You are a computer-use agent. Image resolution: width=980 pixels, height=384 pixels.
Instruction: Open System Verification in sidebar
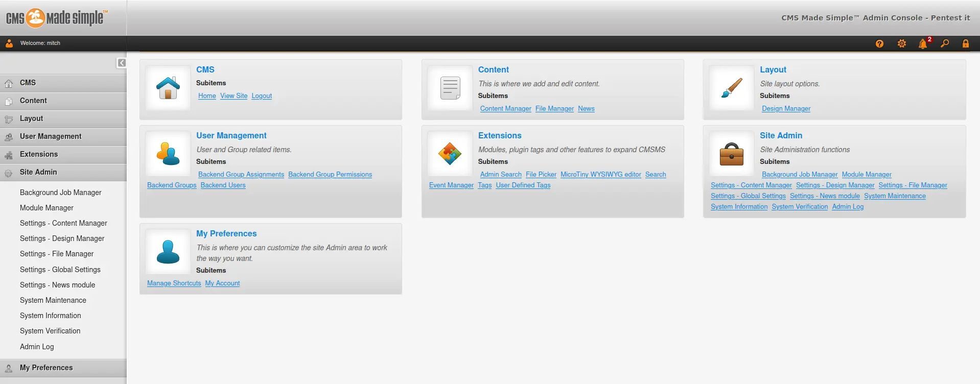click(x=50, y=331)
